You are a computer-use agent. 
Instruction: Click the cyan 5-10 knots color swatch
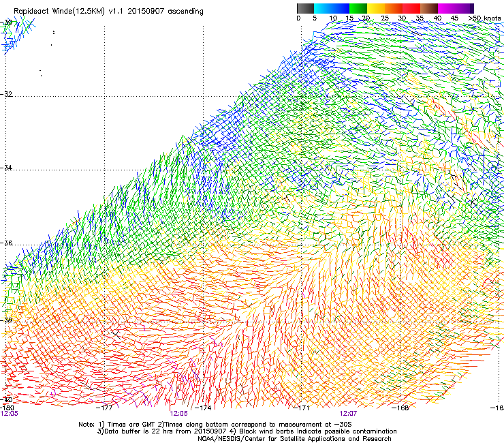tap(323, 8)
